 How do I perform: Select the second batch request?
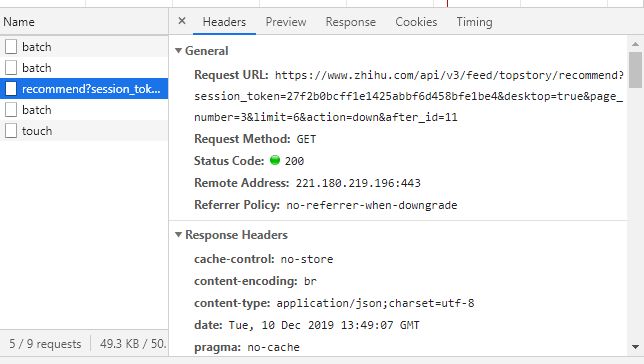[x=84, y=68]
